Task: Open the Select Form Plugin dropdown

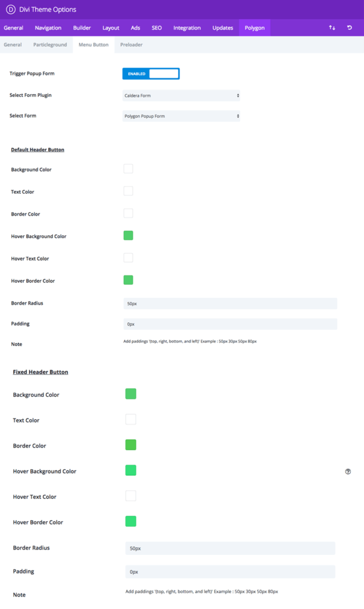Action: pyautogui.click(x=181, y=95)
